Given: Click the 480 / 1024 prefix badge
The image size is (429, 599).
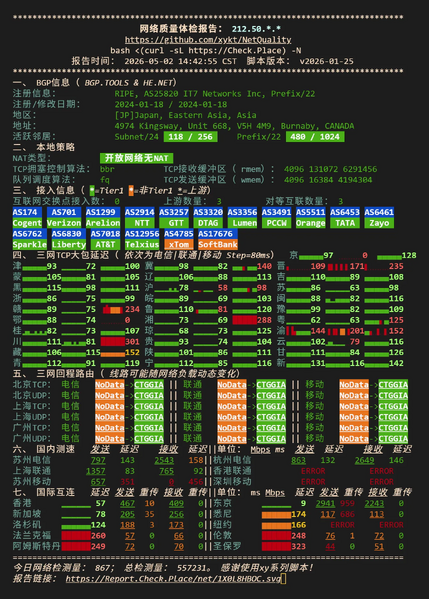Looking at the screenshot, I should coord(315,137).
